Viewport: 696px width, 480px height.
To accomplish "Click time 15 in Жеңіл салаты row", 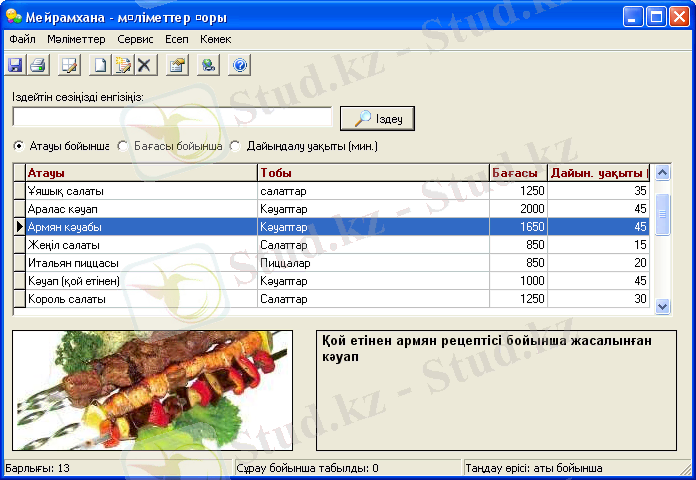I will pos(599,245).
